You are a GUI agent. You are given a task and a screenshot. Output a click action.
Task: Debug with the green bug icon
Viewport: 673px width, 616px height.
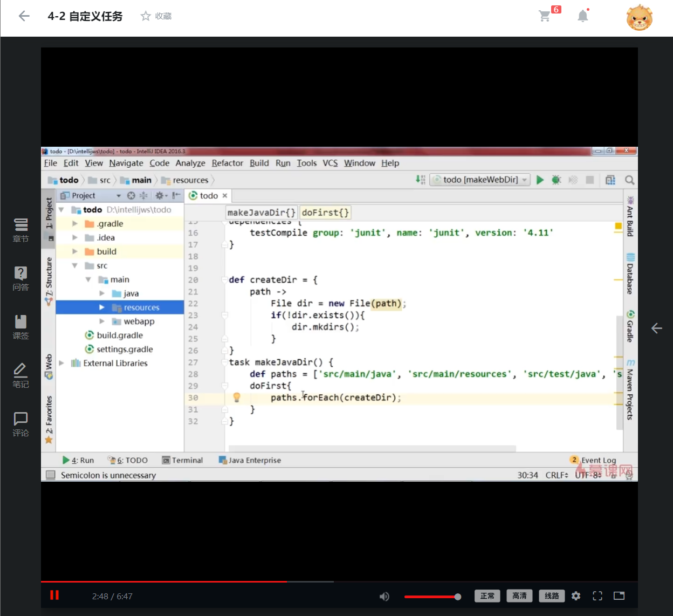(x=557, y=180)
